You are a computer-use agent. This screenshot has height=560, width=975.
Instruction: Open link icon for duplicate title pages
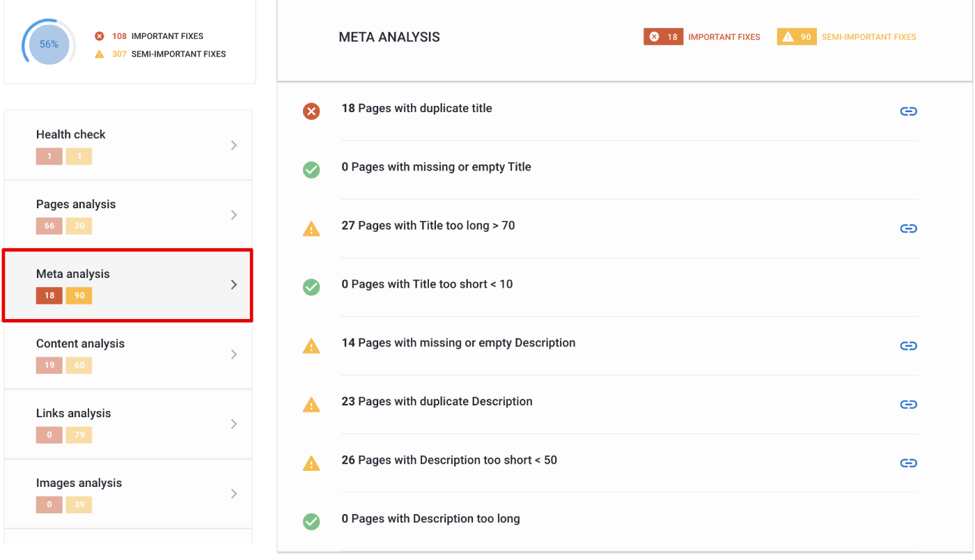coord(908,111)
